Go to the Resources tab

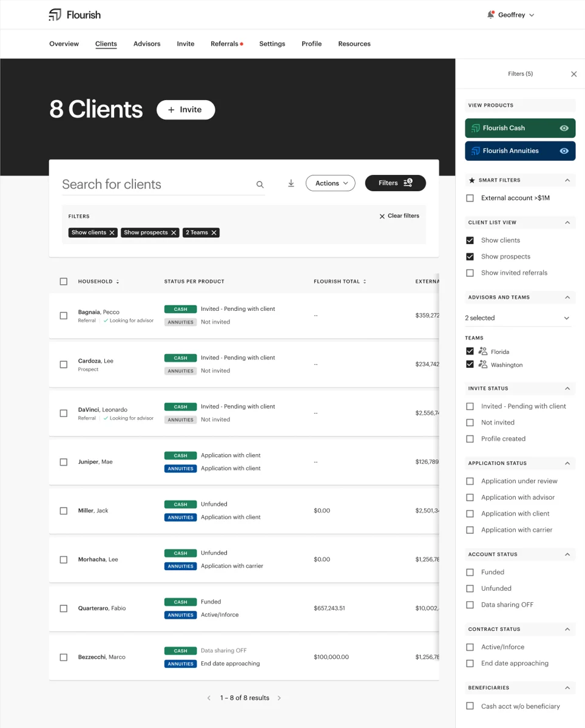(354, 44)
